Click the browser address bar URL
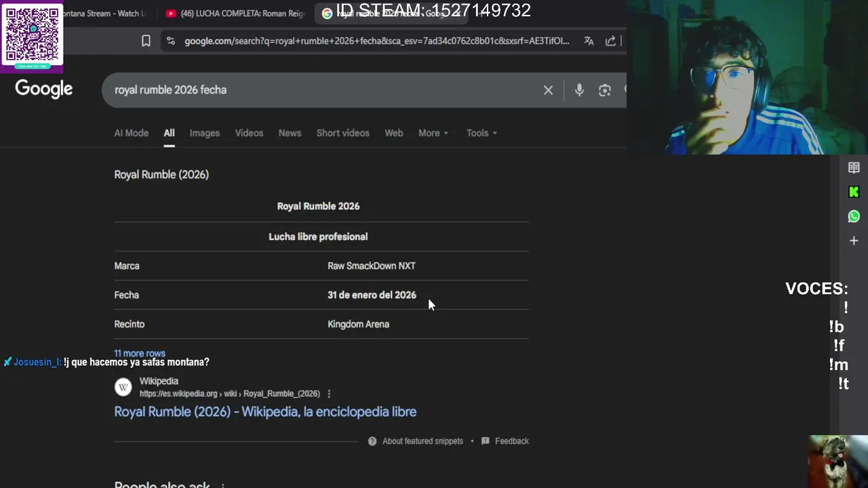 [x=377, y=41]
